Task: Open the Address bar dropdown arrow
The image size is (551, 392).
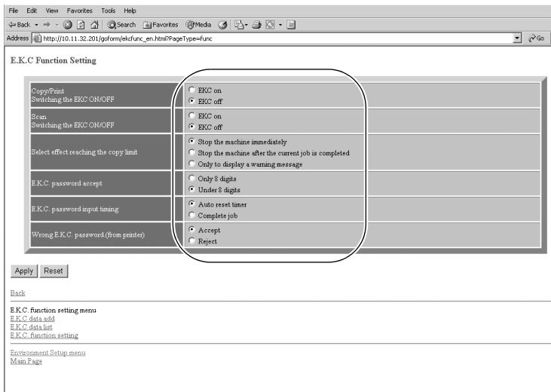Action: 517,38
